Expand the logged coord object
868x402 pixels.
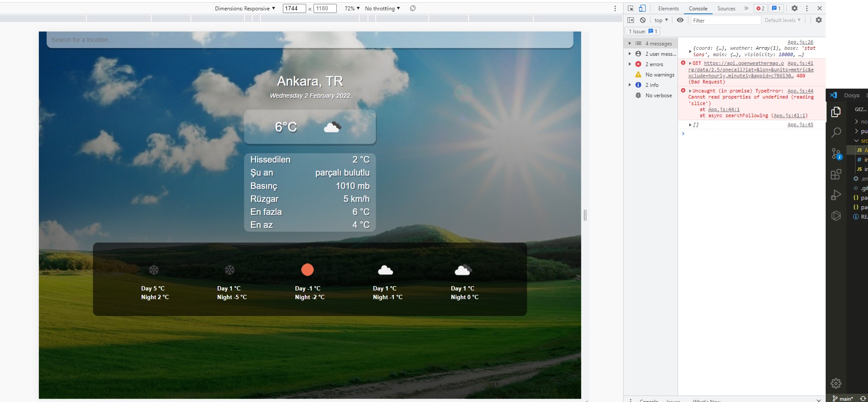(690, 51)
